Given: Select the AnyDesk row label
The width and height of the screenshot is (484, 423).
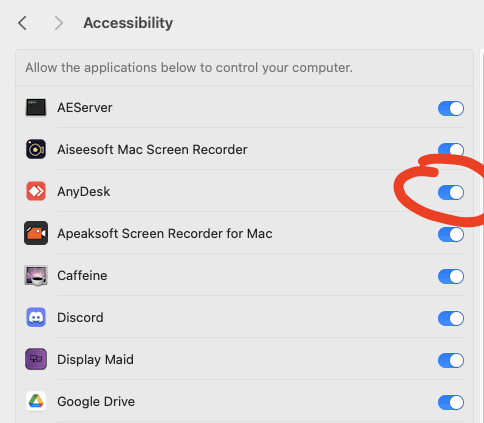Looking at the screenshot, I should (x=84, y=192).
